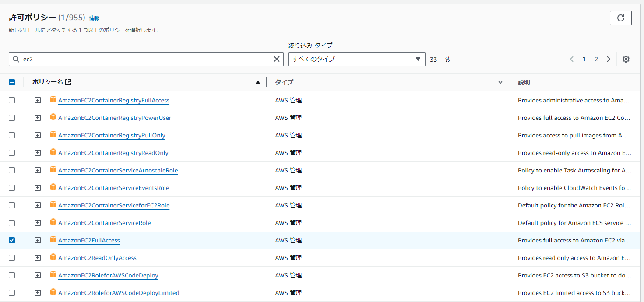Expand AmazonEC2ReadOnlyAccess policy details
The width and height of the screenshot is (644, 302).
[x=38, y=258]
